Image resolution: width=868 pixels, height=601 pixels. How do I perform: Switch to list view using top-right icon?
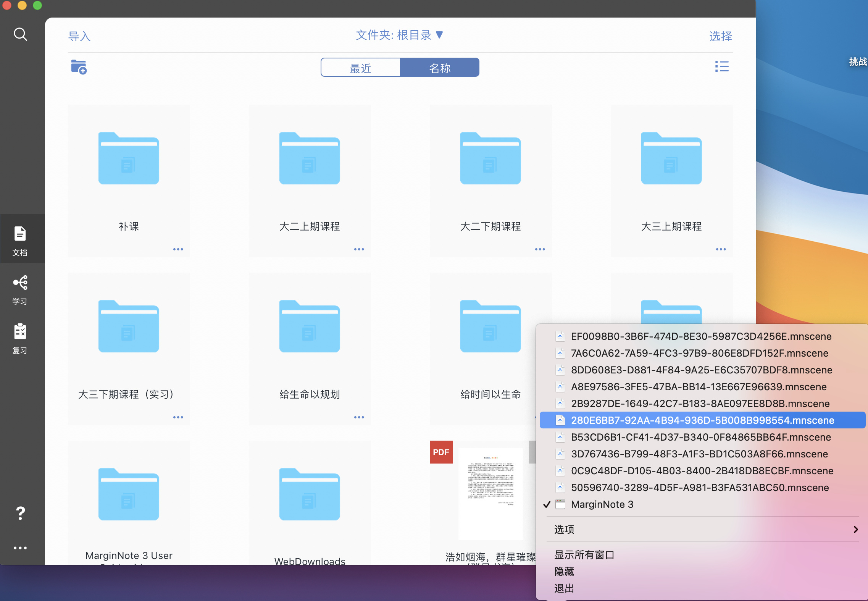[x=722, y=66]
